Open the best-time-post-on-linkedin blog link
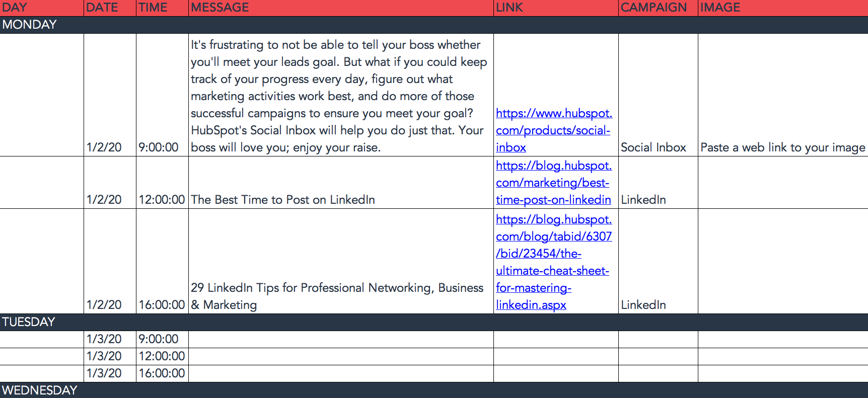Viewport: 868px width, 398px height. pos(554,183)
